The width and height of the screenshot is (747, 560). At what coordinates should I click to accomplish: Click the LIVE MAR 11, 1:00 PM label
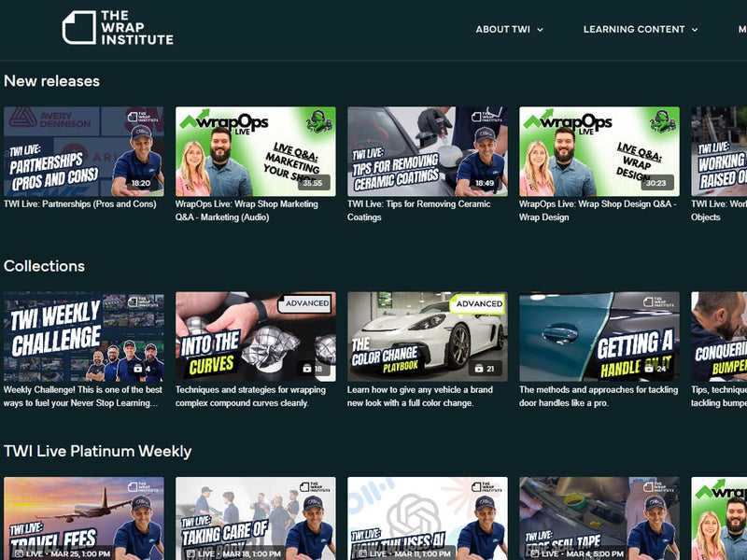tap(405, 553)
